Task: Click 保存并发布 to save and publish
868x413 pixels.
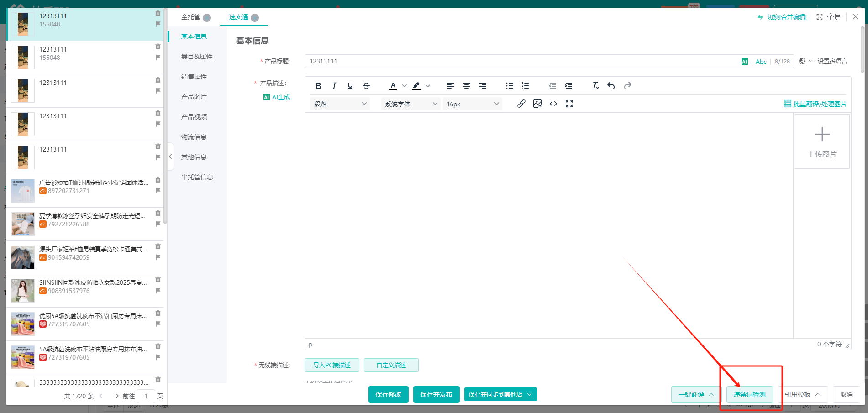Action: click(436, 394)
